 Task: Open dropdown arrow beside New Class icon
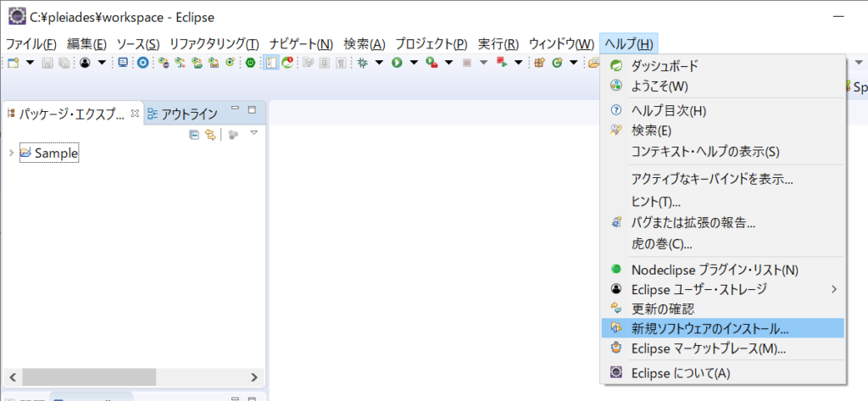[x=574, y=63]
